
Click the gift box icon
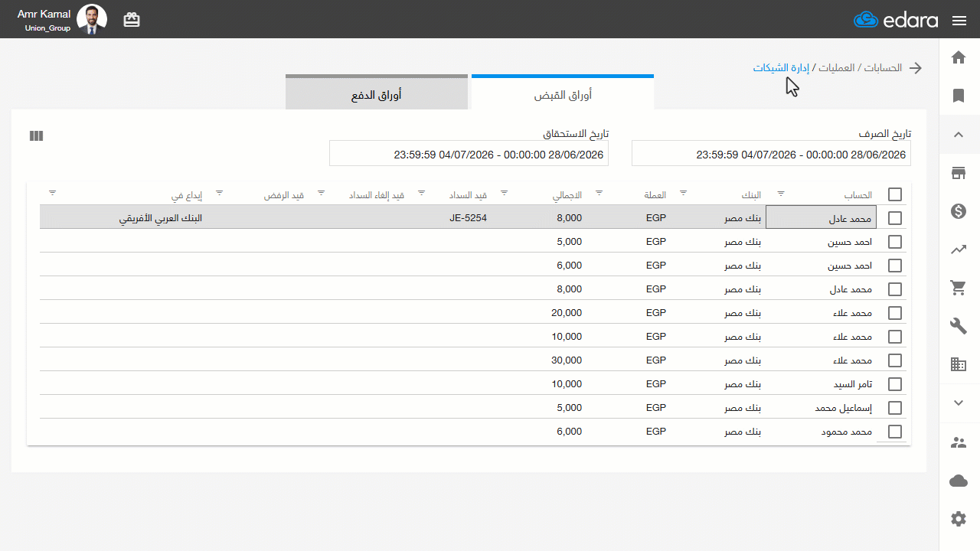tap(132, 20)
